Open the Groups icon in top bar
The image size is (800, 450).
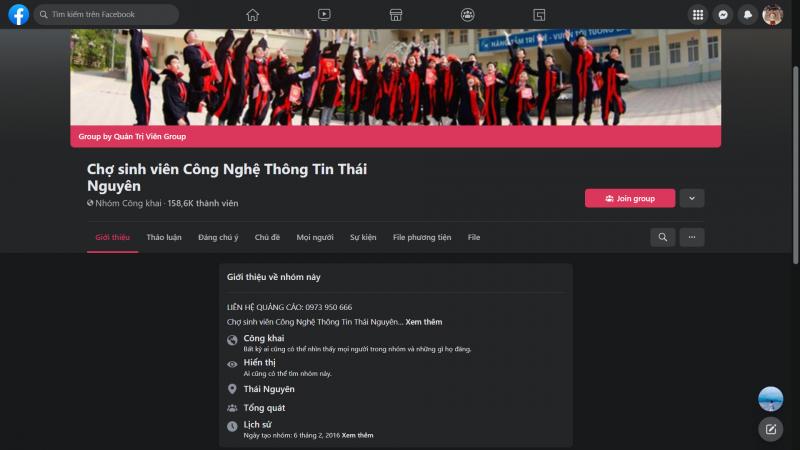[467, 15]
